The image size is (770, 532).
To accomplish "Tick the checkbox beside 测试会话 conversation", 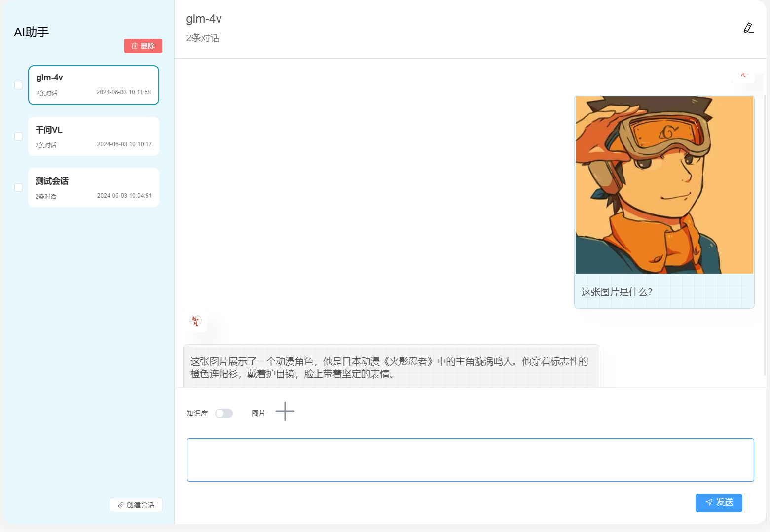I will (x=18, y=187).
